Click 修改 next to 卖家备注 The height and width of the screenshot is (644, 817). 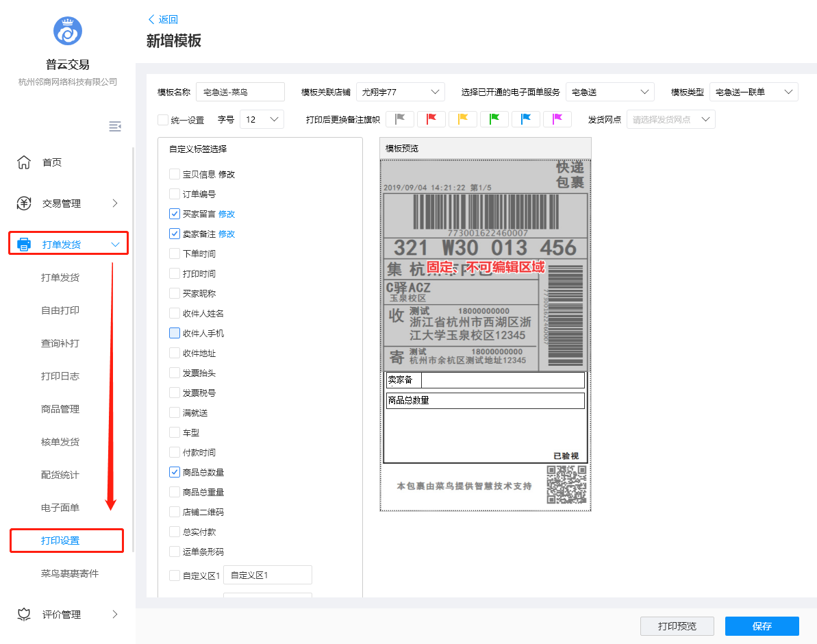point(227,234)
